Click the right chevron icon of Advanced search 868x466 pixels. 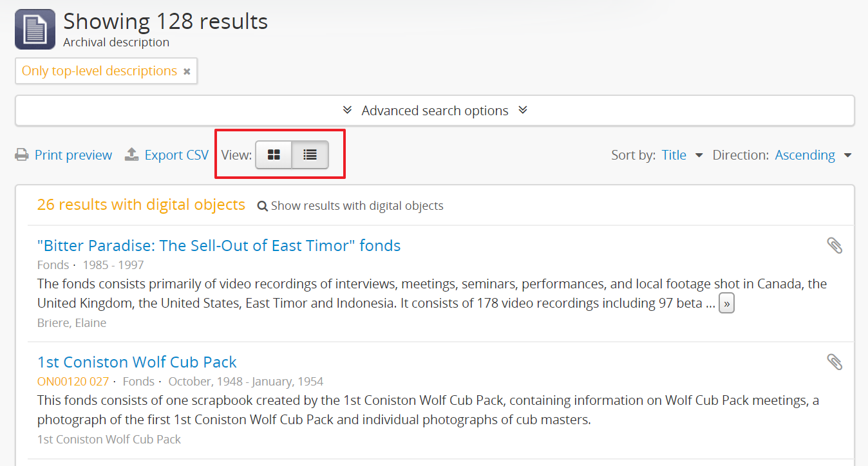523,110
